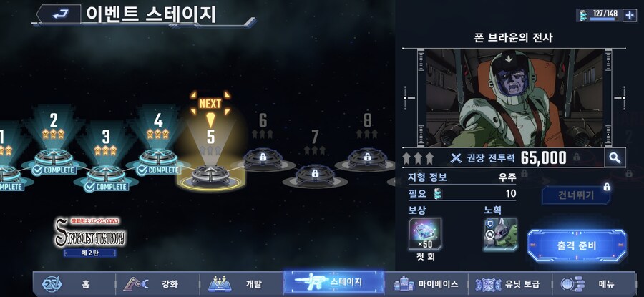Open stage details with magnifier icon
644x297 pixels.
point(615,157)
